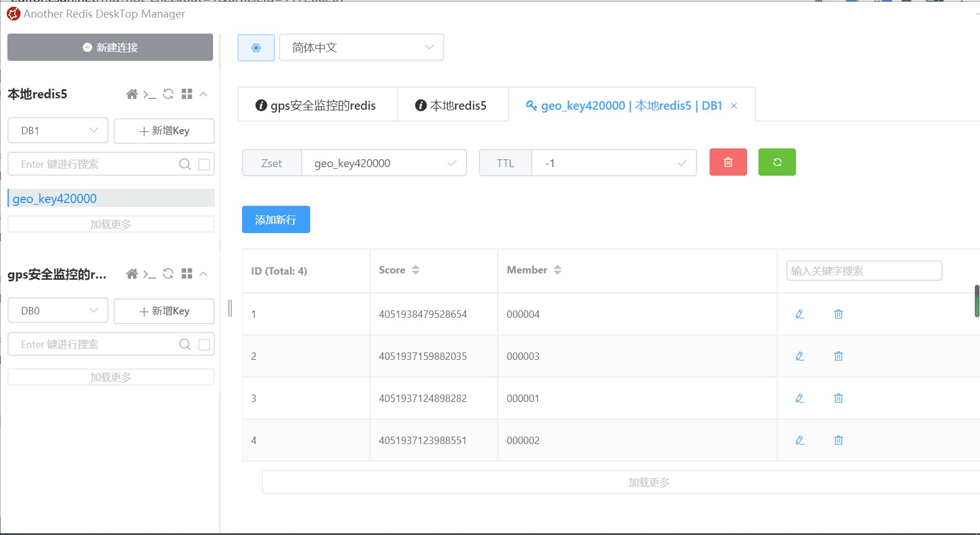Image resolution: width=980 pixels, height=535 pixels.
Task: Sort table by Score column
Action: tap(416, 270)
